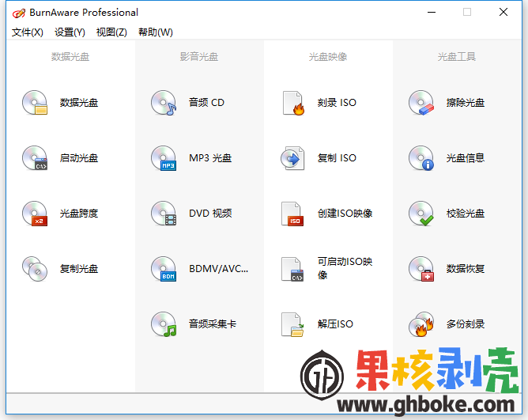Click the DVD 视频 label text

(210, 214)
